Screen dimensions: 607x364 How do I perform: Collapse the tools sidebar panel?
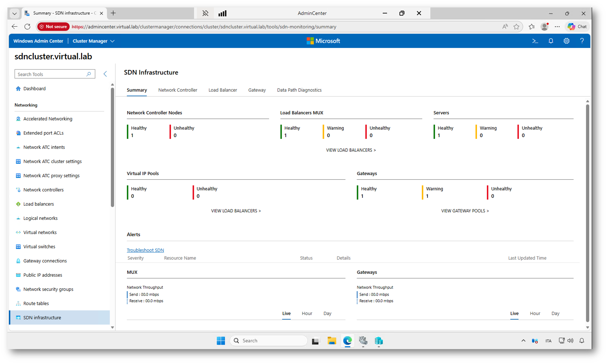[105, 74]
